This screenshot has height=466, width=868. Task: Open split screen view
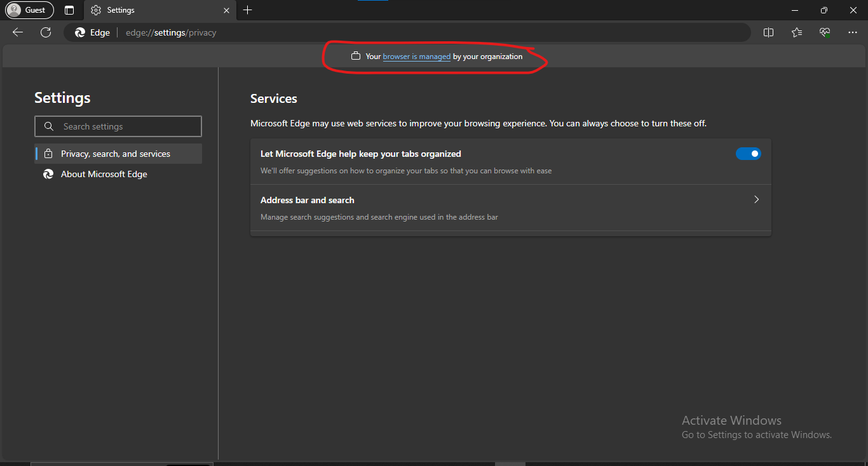click(768, 32)
